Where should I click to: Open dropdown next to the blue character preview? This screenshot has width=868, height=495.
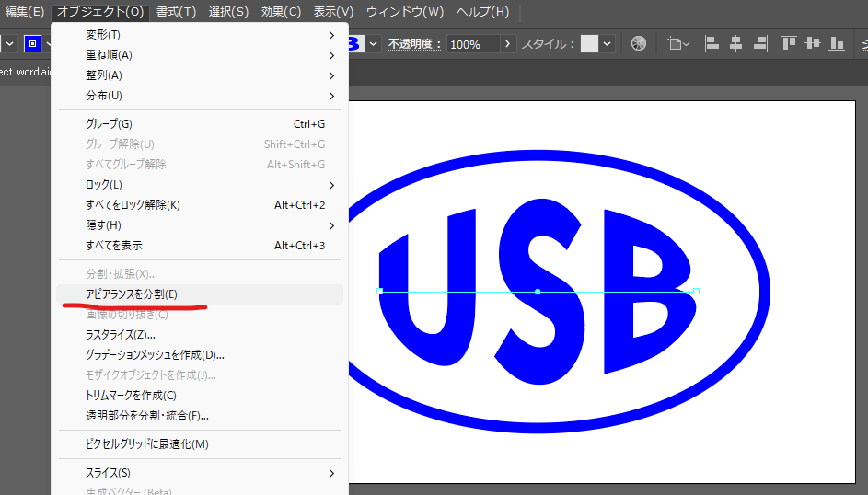point(374,43)
